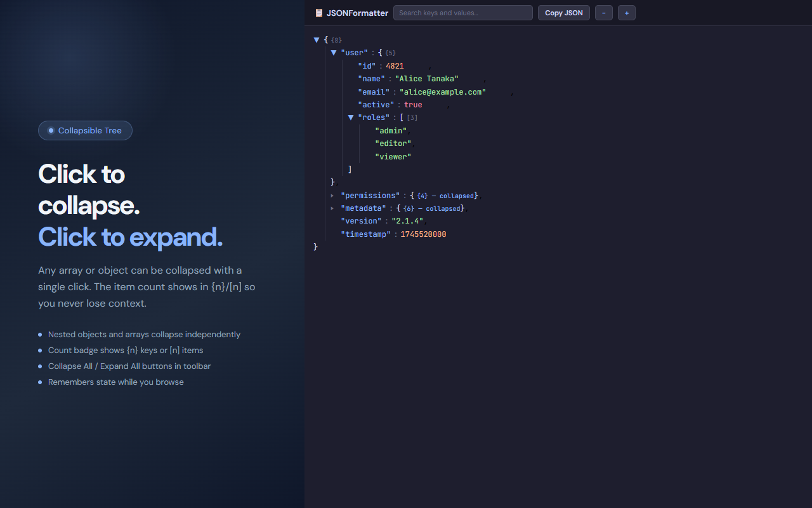Click the {6} collapsed count badge

pos(432,208)
